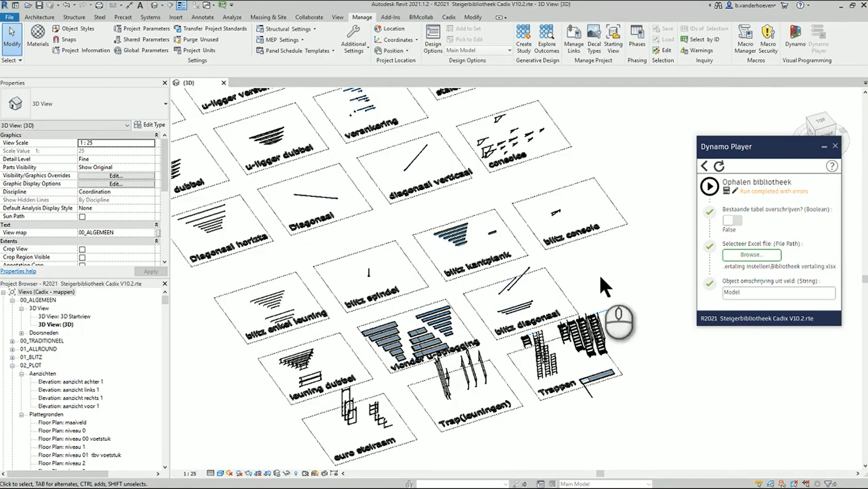Enable Crop Region Visible checkbox
This screenshot has width=868, height=489.
pyautogui.click(x=82, y=258)
